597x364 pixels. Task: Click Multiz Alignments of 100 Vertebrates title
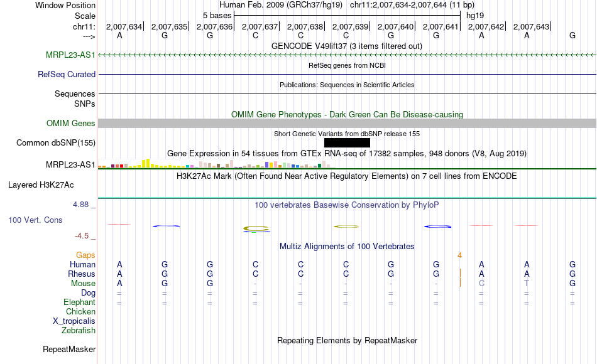[x=347, y=247]
